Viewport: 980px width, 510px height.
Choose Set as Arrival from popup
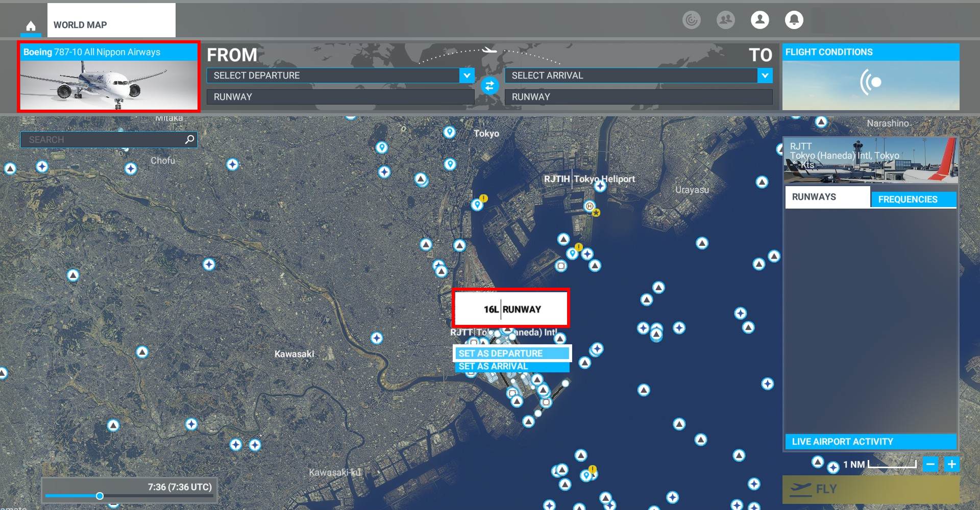tap(512, 366)
